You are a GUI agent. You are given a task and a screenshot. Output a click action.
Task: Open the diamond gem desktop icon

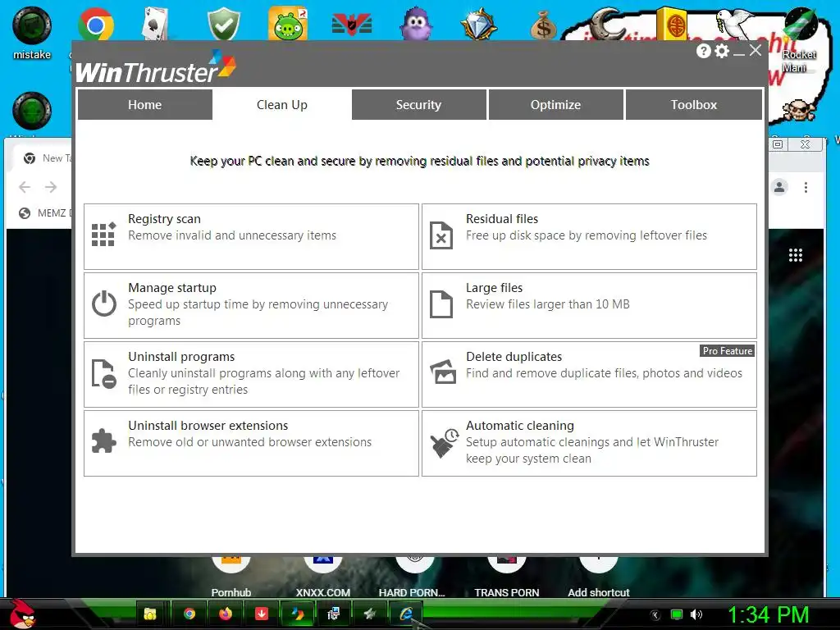click(x=478, y=24)
